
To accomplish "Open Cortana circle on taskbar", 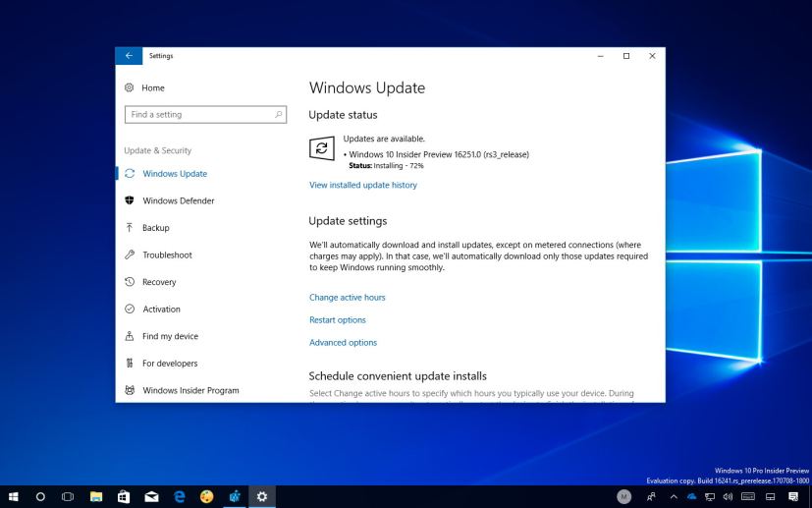I will pyautogui.click(x=40, y=496).
